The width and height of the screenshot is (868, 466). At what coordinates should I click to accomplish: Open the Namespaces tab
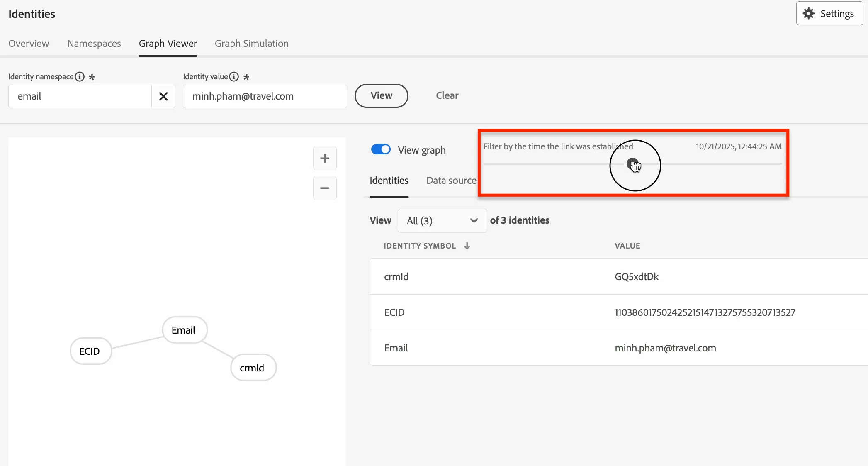(94, 44)
